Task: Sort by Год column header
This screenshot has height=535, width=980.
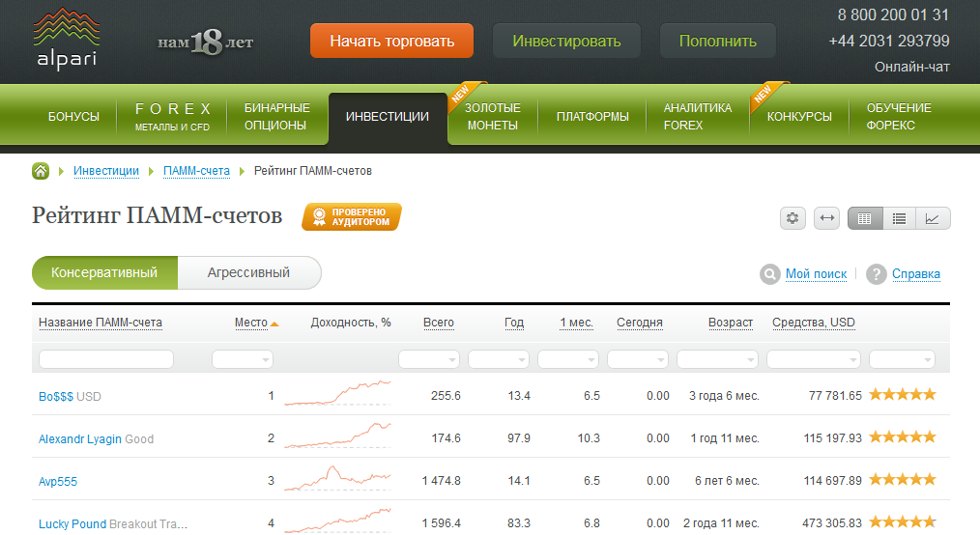Action: (x=514, y=323)
